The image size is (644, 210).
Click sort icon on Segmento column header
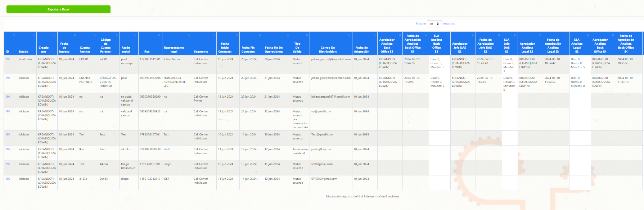[213, 35]
